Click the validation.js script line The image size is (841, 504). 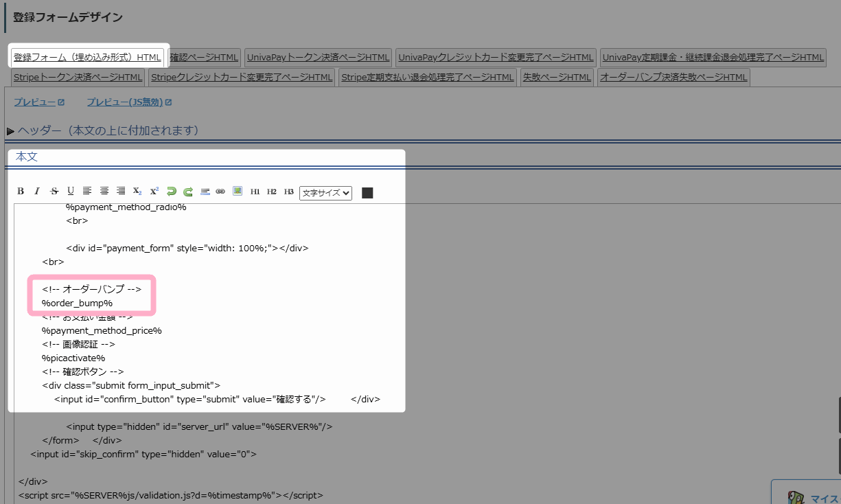(x=171, y=495)
